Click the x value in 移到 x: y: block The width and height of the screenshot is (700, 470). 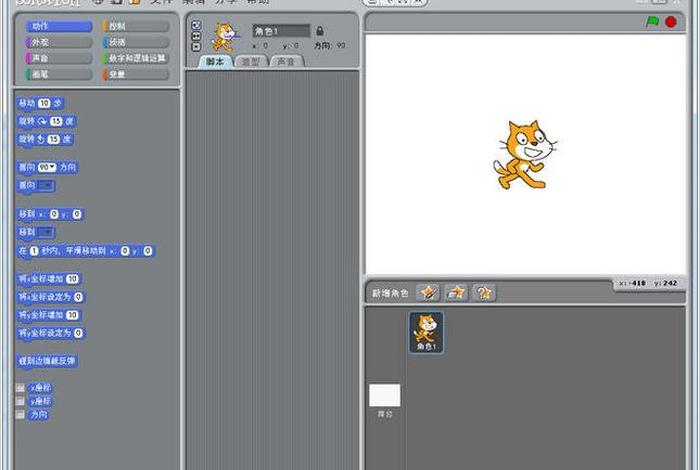pos(54,214)
